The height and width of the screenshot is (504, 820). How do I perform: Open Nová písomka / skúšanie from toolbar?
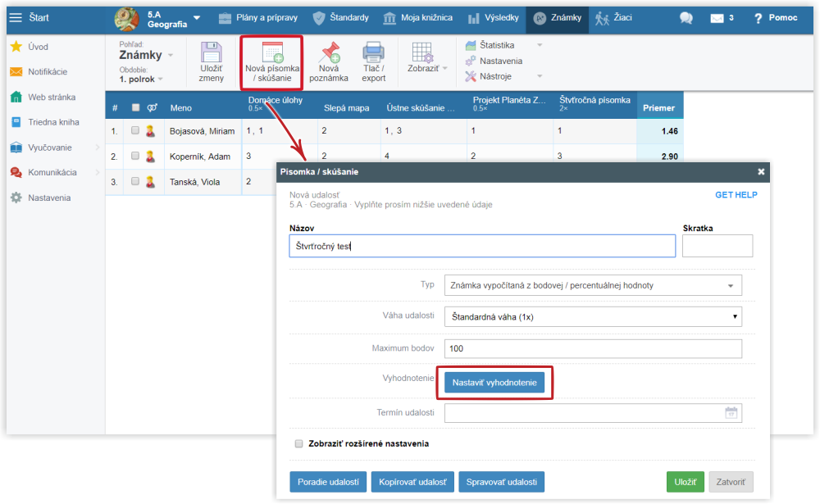[271, 53]
